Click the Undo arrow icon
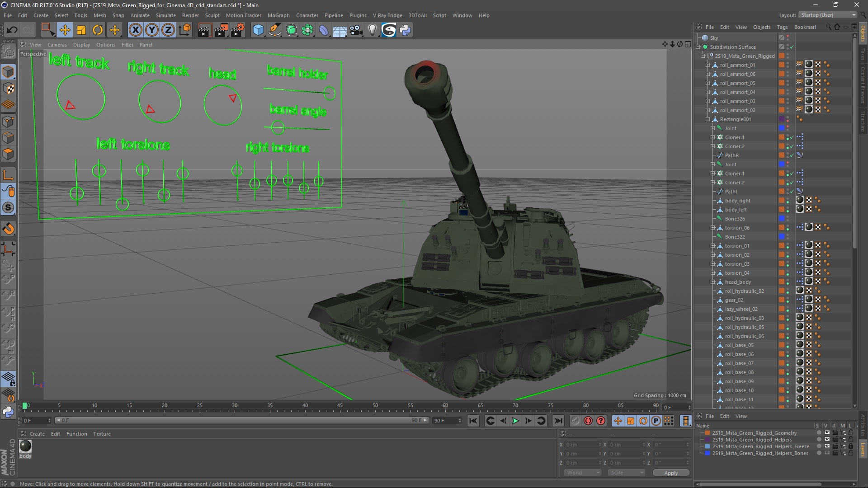The width and height of the screenshot is (868, 488). [12, 30]
